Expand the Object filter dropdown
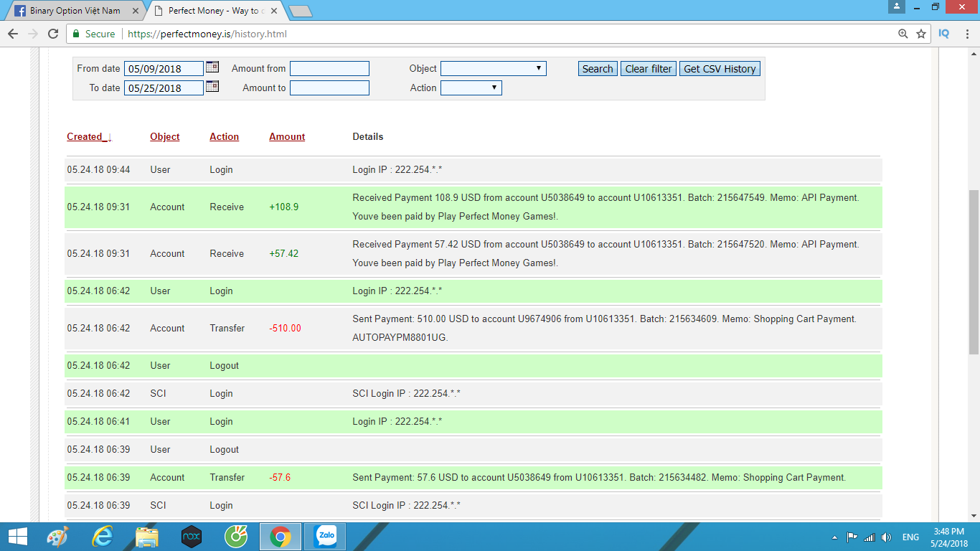980x551 pixels. (494, 68)
